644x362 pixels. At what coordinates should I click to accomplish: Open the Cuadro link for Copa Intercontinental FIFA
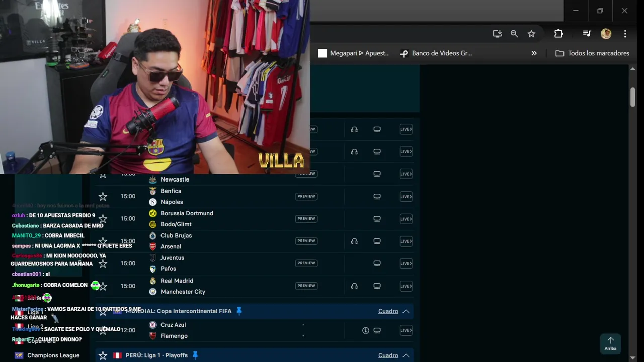(388, 311)
